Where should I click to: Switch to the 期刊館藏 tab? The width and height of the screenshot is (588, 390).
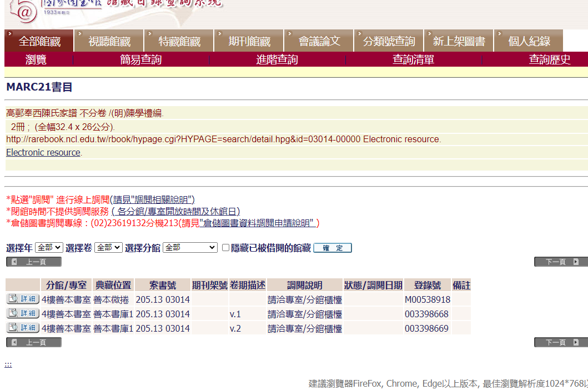(x=248, y=39)
